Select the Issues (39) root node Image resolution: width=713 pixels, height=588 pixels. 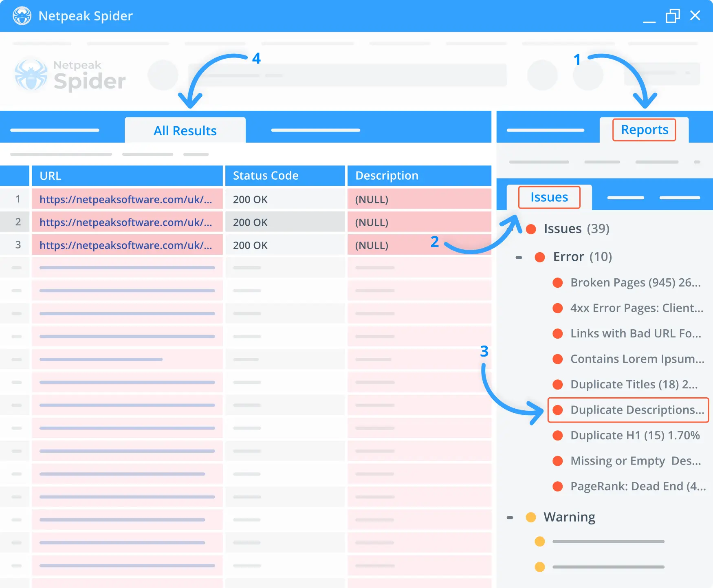[576, 229]
